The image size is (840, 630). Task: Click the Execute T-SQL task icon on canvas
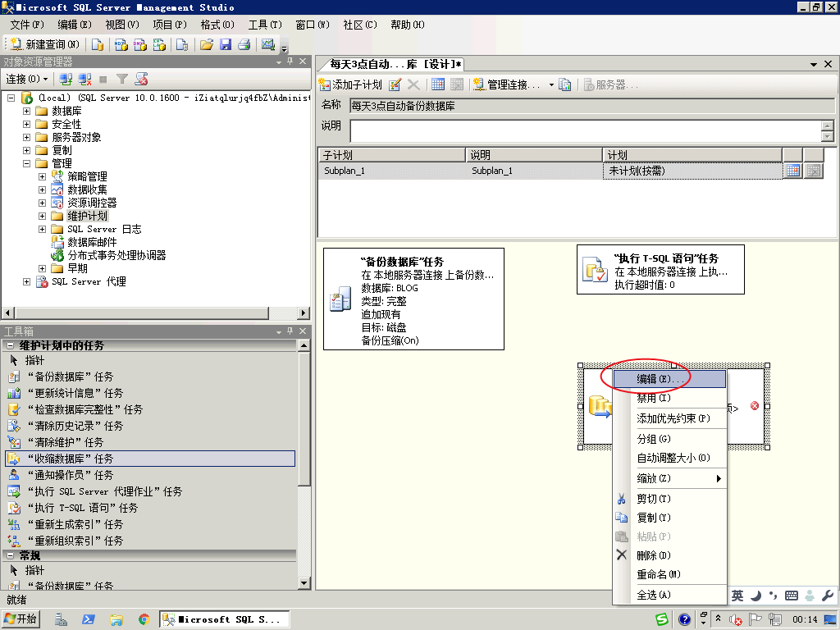tap(595, 269)
